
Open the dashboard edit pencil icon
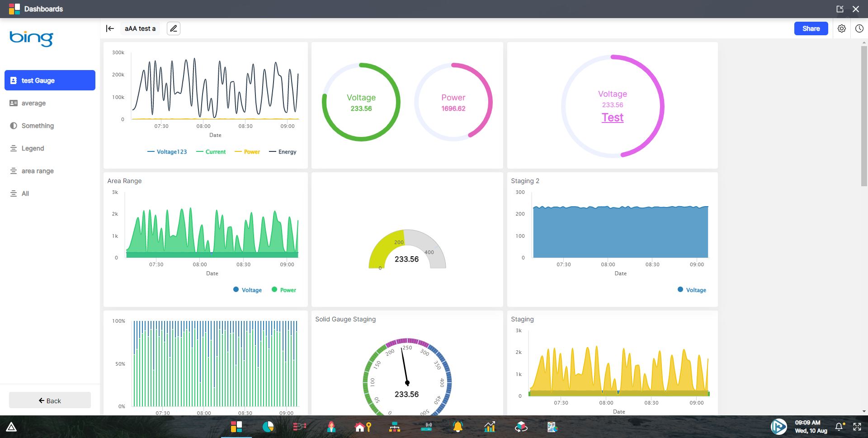173,28
